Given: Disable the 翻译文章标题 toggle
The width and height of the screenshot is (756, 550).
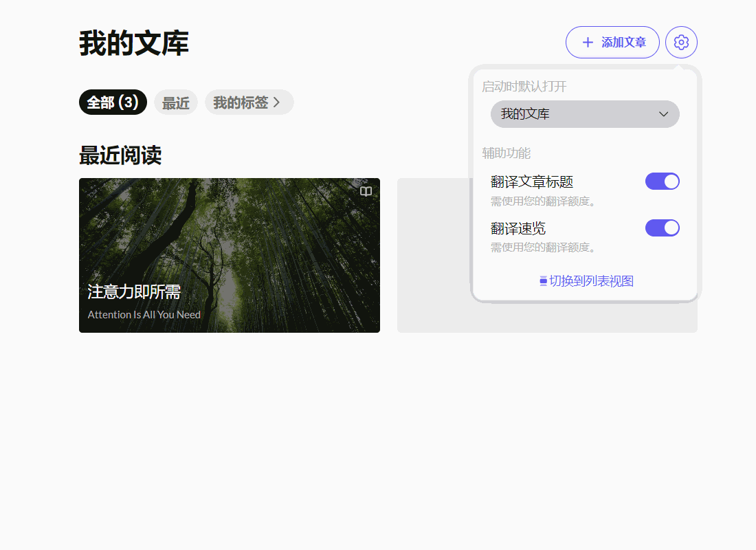Looking at the screenshot, I should [662, 181].
